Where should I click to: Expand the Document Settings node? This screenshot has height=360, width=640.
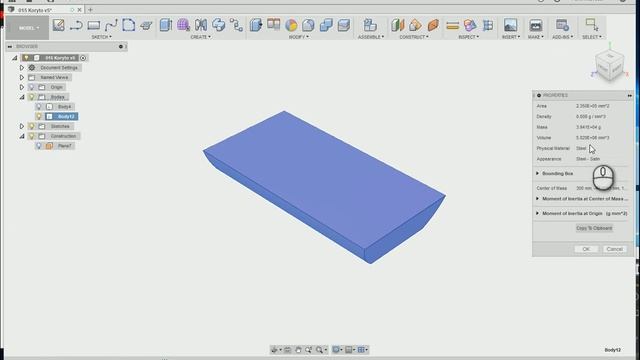click(x=22, y=68)
